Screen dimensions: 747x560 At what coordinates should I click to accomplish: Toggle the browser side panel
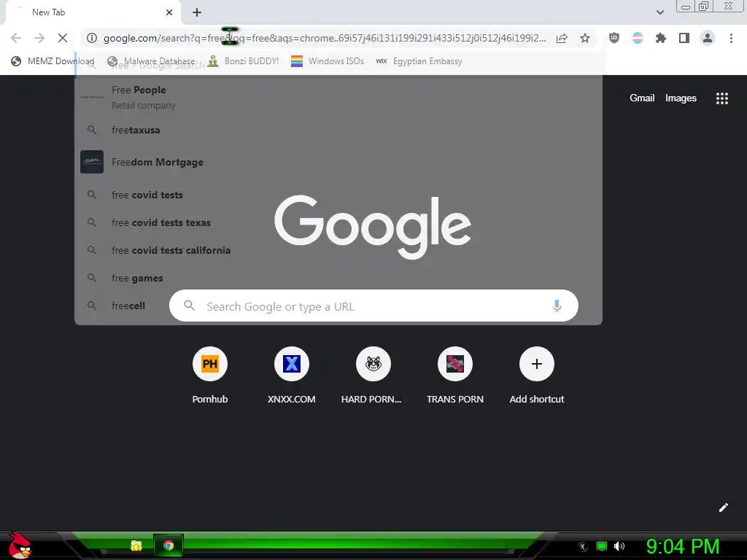684,38
